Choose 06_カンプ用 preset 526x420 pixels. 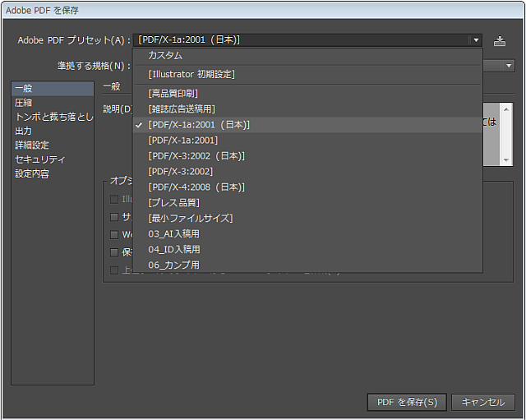[x=307, y=265]
